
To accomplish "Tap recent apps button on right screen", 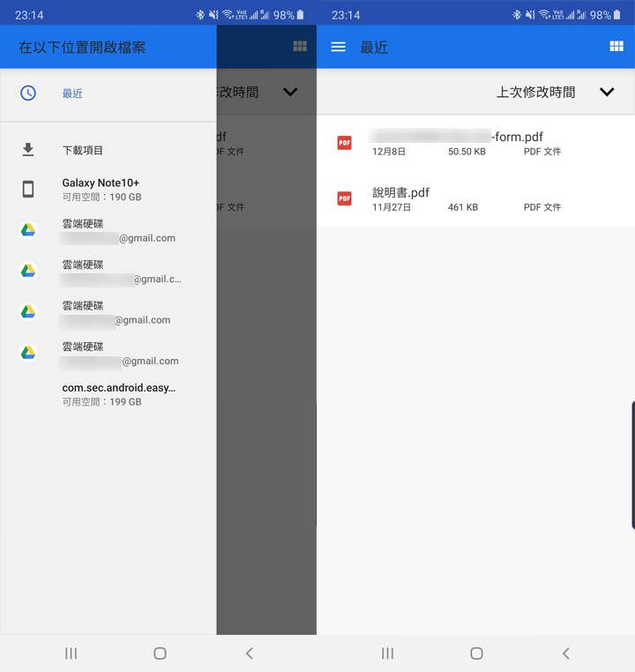I will [388, 653].
